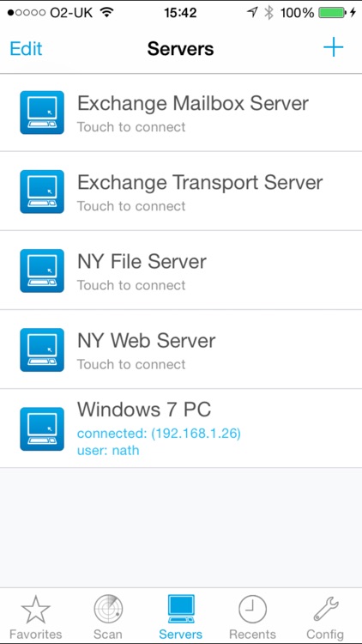Open the Windows 7 PC title
This screenshot has width=362, height=644.
(x=144, y=409)
